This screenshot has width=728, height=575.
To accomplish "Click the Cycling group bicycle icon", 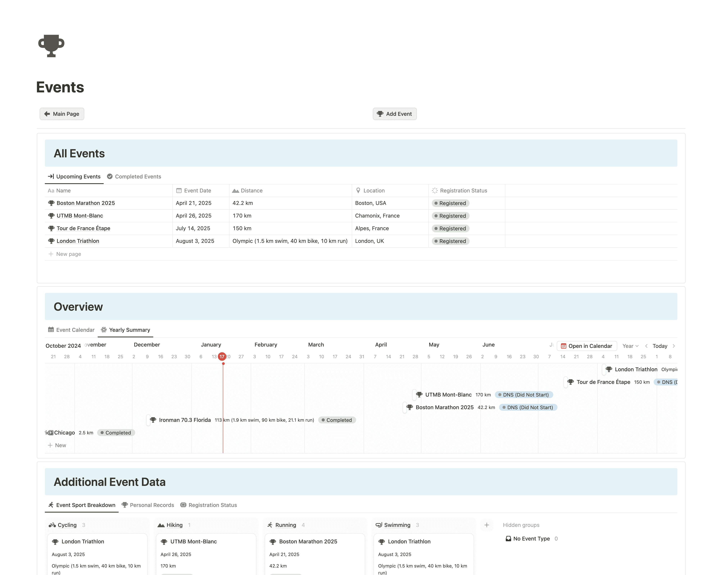I will 52,525.
